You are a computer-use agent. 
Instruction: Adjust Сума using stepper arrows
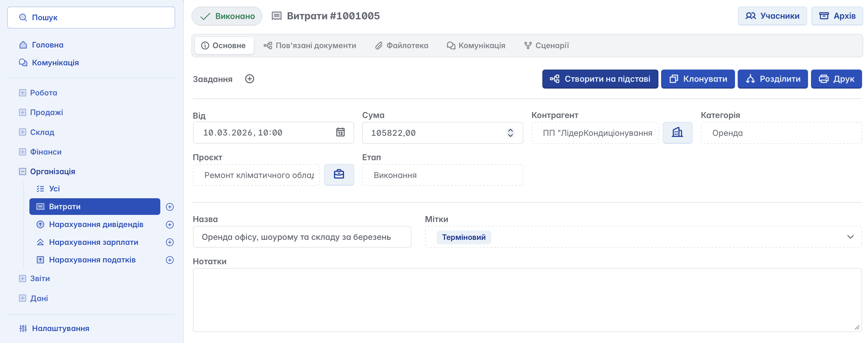[510, 133]
